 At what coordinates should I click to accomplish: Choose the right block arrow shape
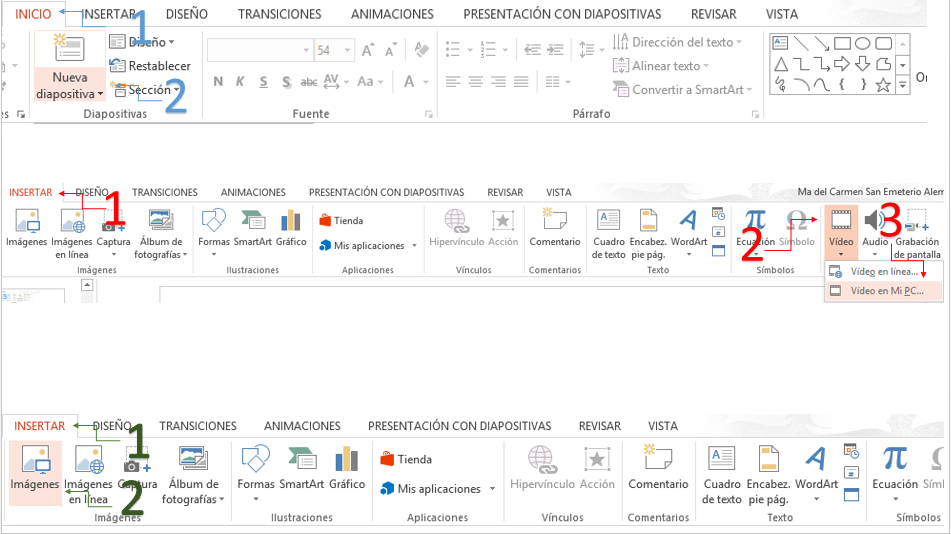coord(842,64)
